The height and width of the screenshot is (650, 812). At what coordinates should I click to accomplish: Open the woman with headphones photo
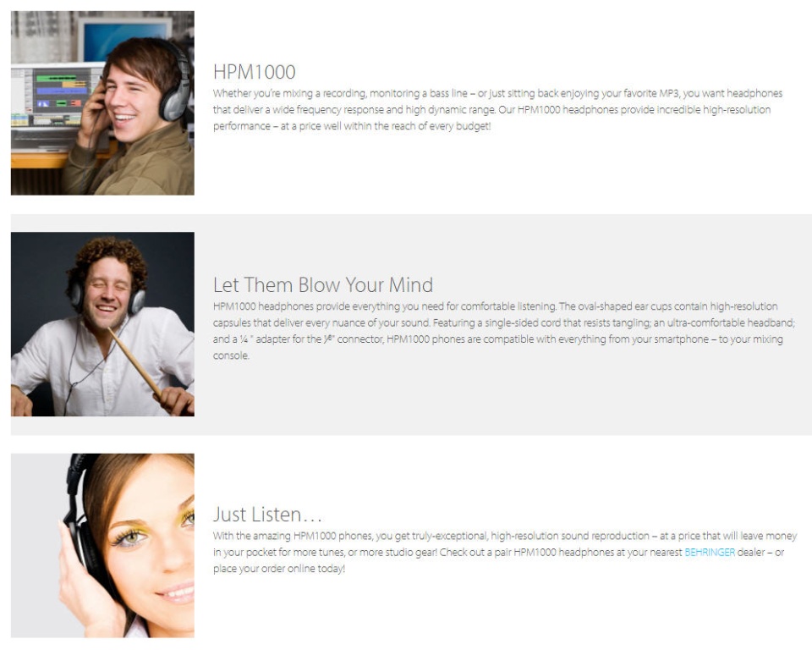point(102,545)
